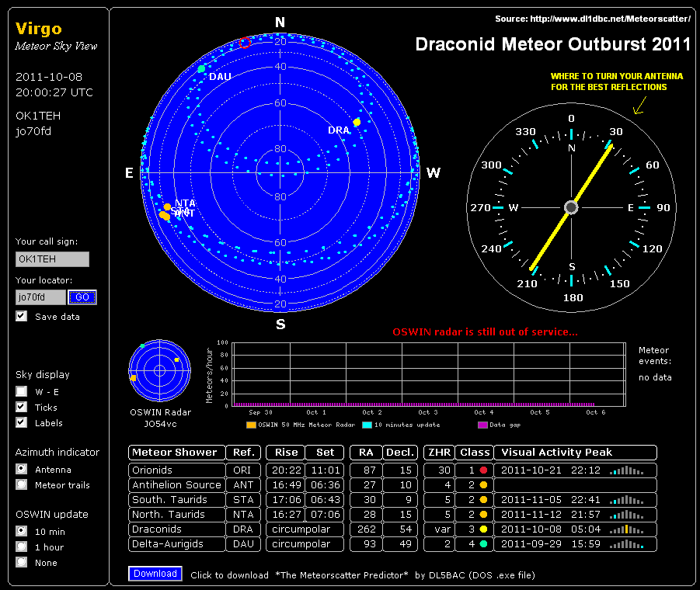
Task: Select the Antenna azimuth indicator option
Action: (21, 469)
